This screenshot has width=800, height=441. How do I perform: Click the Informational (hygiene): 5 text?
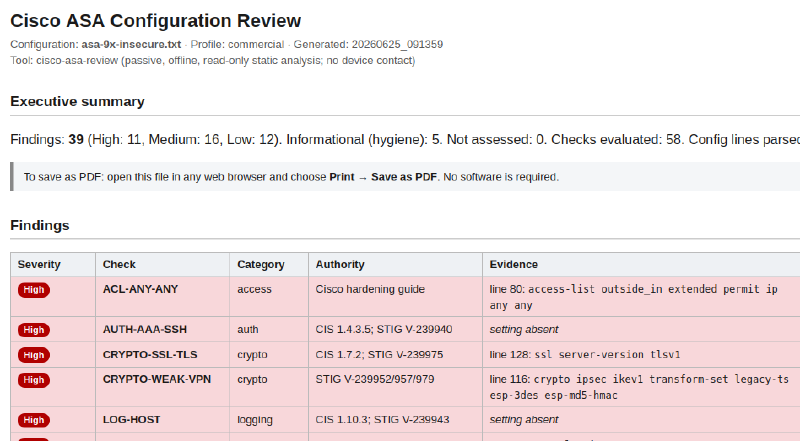(x=364, y=139)
